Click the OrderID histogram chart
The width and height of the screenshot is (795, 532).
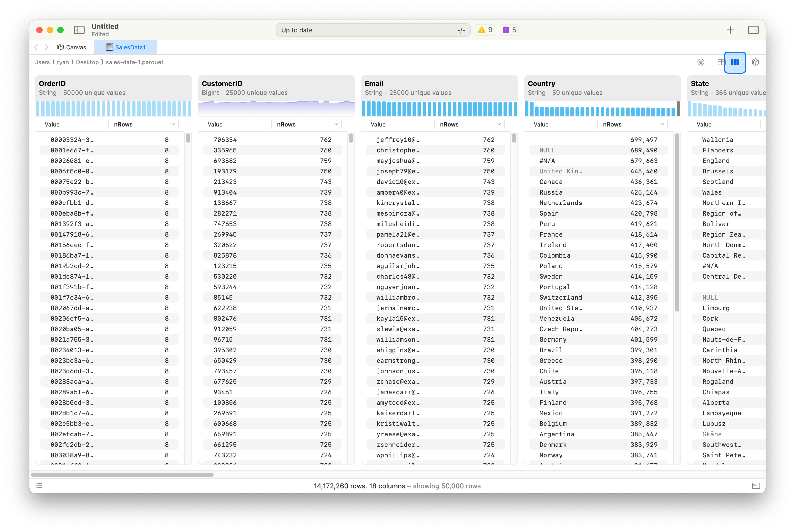click(x=113, y=109)
